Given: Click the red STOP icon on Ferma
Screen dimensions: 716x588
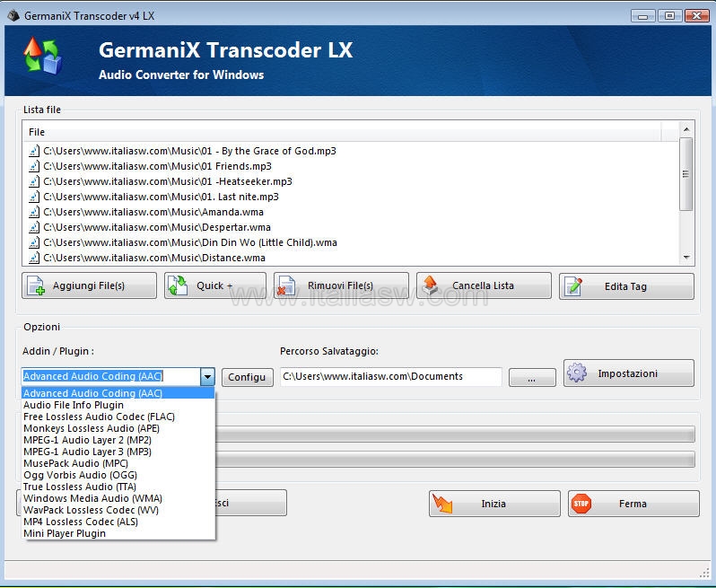Looking at the screenshot, I should [x=581, y=504].
